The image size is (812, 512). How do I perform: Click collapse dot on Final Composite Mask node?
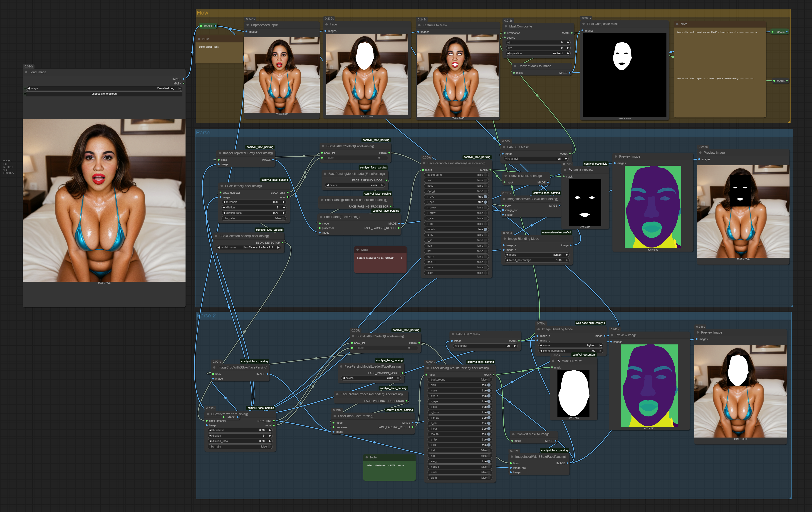click(x=583, y=24)
